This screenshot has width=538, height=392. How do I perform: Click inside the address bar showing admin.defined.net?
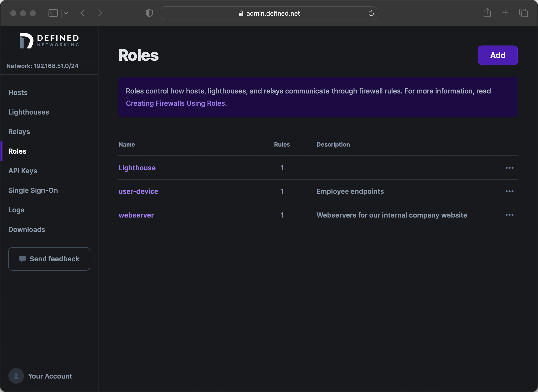click(269, 13)
